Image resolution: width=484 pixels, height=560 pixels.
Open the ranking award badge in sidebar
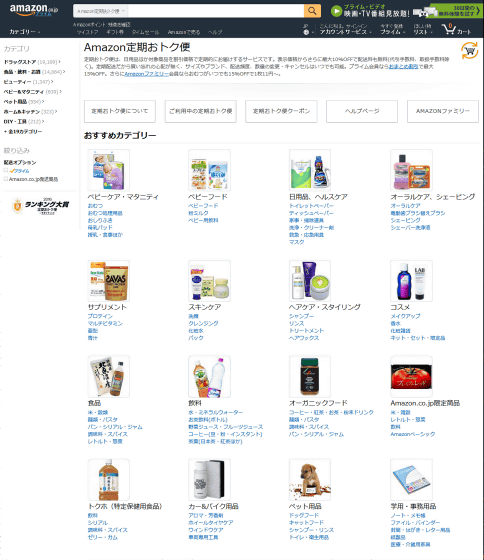(41, 205)
